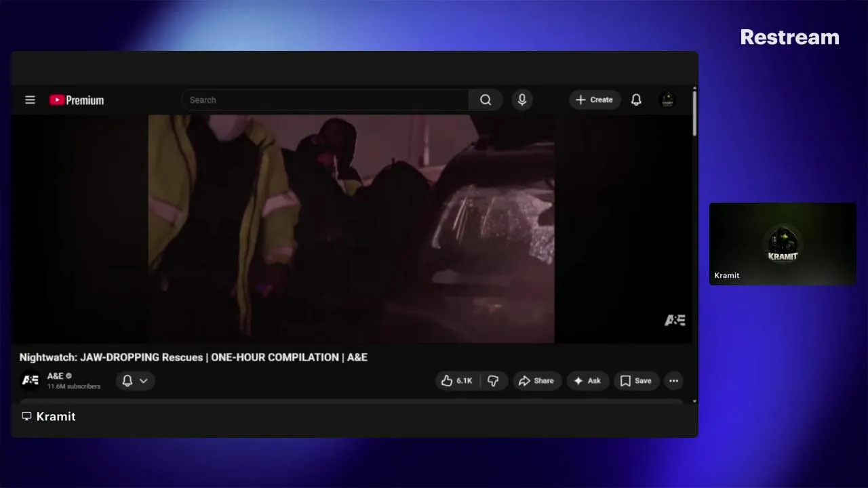868x488 pixels.
Task: Click the 11.6M subscribers text
Action: 74,386
